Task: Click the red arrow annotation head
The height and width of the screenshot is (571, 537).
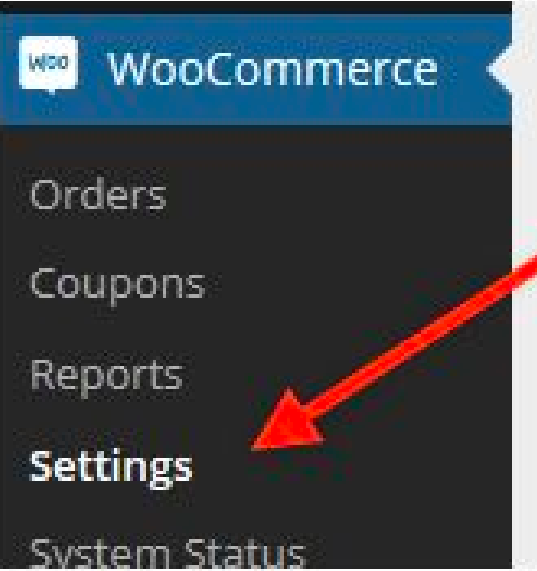Action: point(288,422)
